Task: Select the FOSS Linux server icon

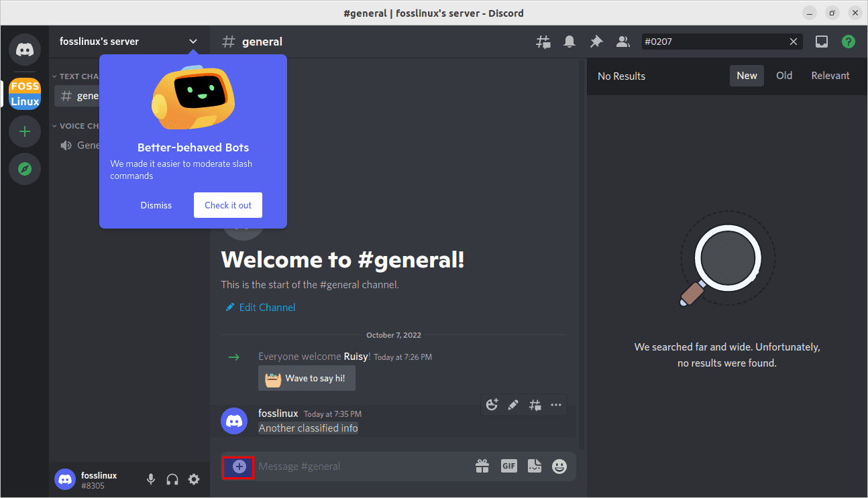Action: [x=25, y=94]
